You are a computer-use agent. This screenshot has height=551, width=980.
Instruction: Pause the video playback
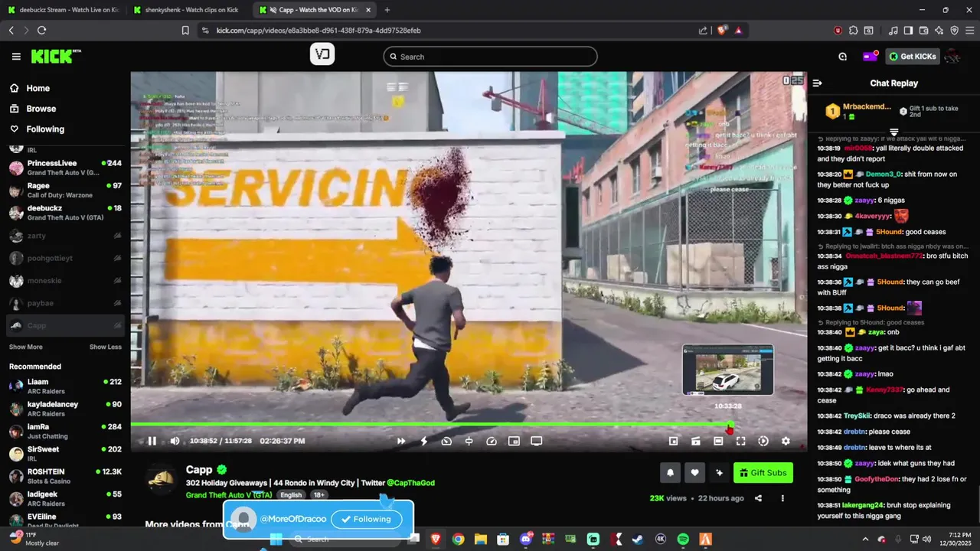pos(152,441)
